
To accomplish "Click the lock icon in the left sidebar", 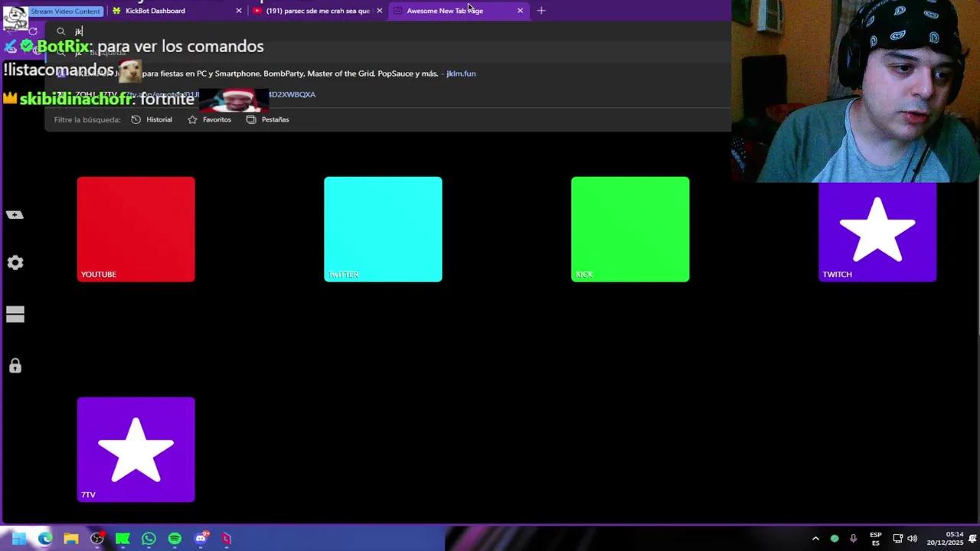I will pyautogui.click(x=15, y=366).
